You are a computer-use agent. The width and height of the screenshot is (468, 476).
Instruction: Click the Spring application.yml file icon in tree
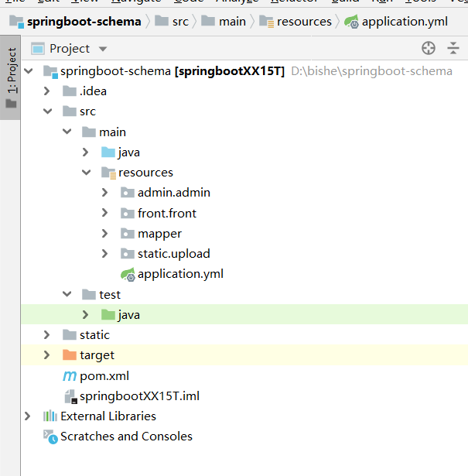[128, 274]
